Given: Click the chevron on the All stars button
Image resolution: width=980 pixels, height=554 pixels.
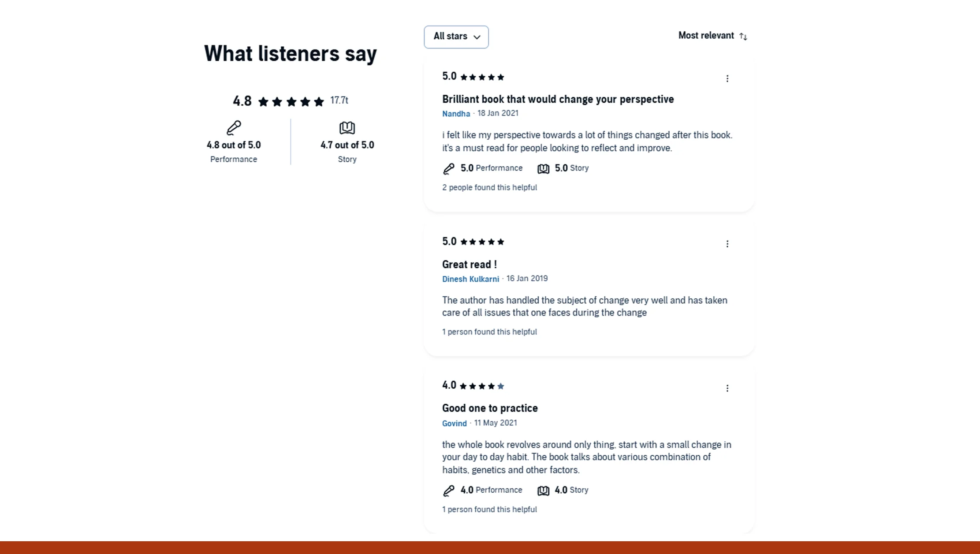Looking at the screenshot, I should tap(477, 37).
